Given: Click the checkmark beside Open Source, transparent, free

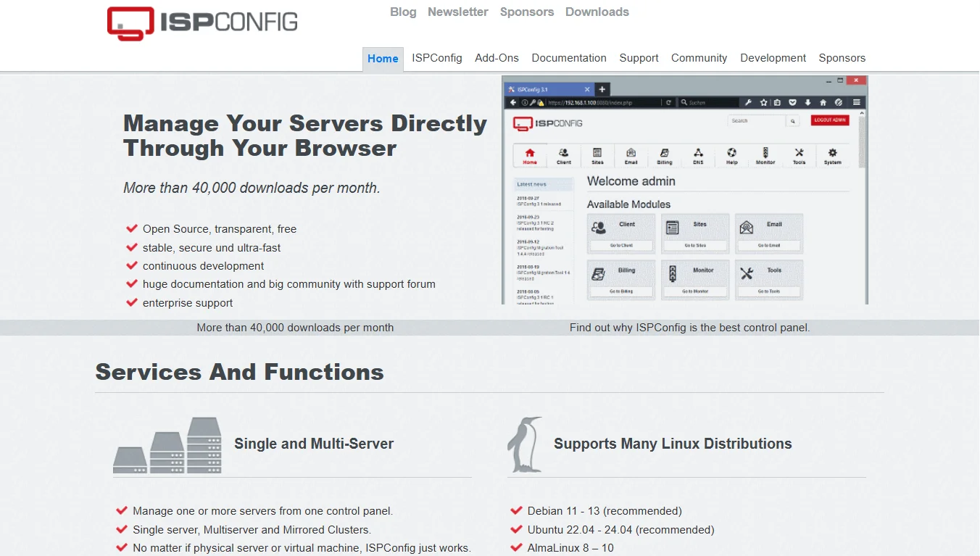Looking at the screenshot, I should tap(132, 228).
